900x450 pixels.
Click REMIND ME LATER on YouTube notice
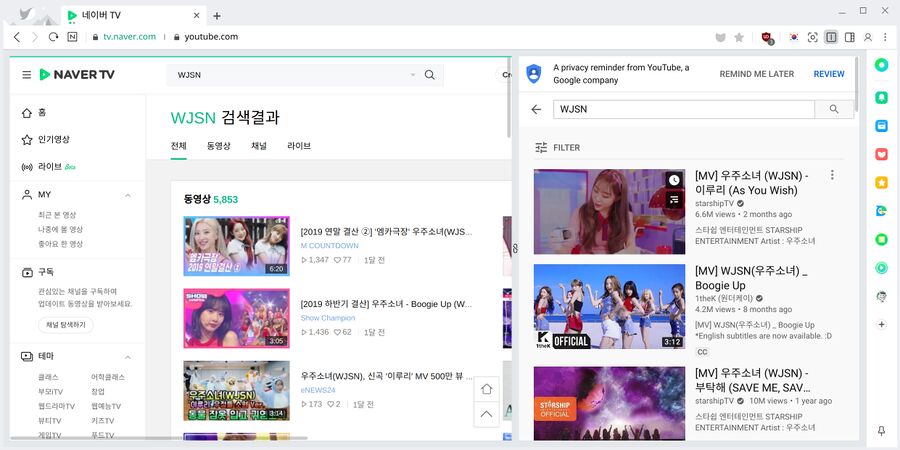757,74
